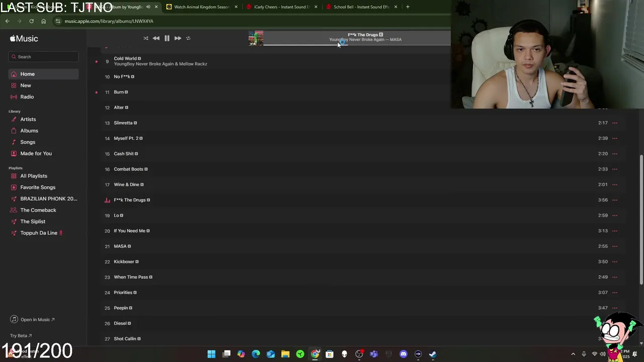This screenshot has height=362, width=644.
Task: Skip to the next track
Action: tap(178, 38)
